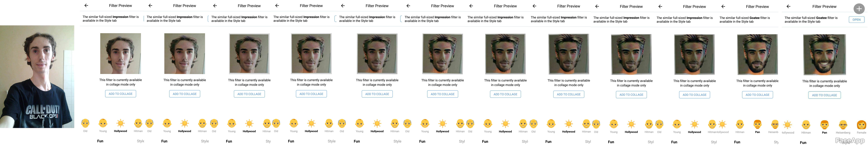This screenshot has height=145, width=868.
Task: Click the OPEN button for Goatee filter
Action: (x=856, y=20)
